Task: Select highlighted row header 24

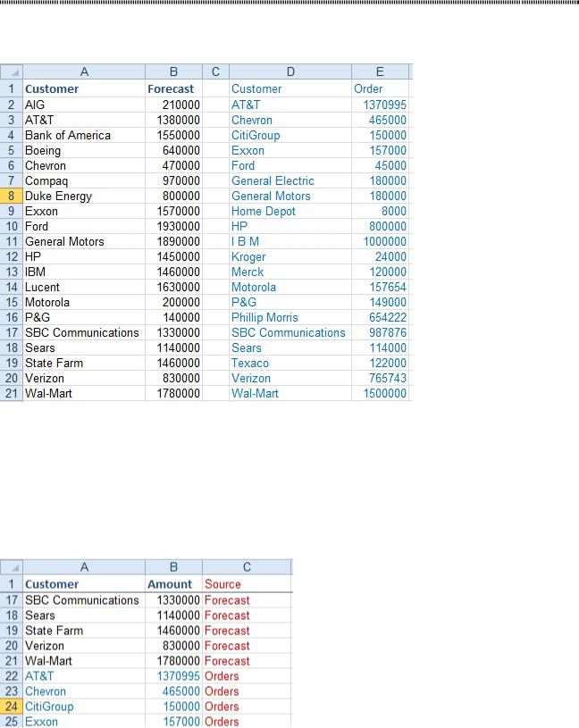Action: coord(12,707)
